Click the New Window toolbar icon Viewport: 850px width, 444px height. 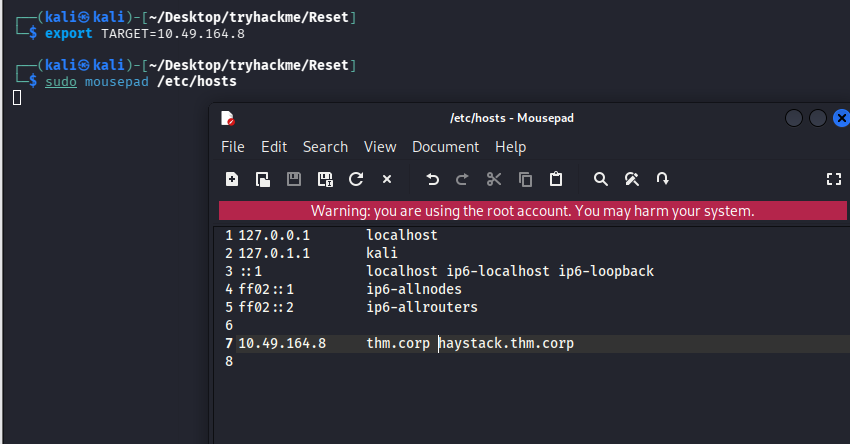pyautogui.click(x=263, y=179)
